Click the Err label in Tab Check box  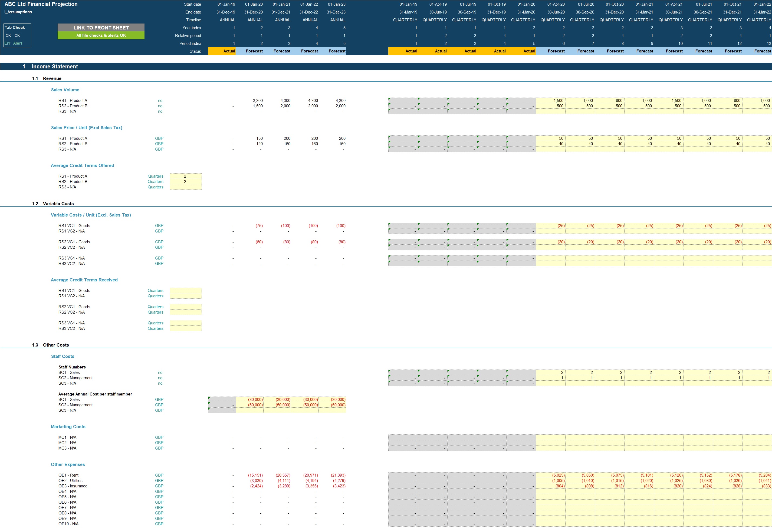(x=7, y=43)
